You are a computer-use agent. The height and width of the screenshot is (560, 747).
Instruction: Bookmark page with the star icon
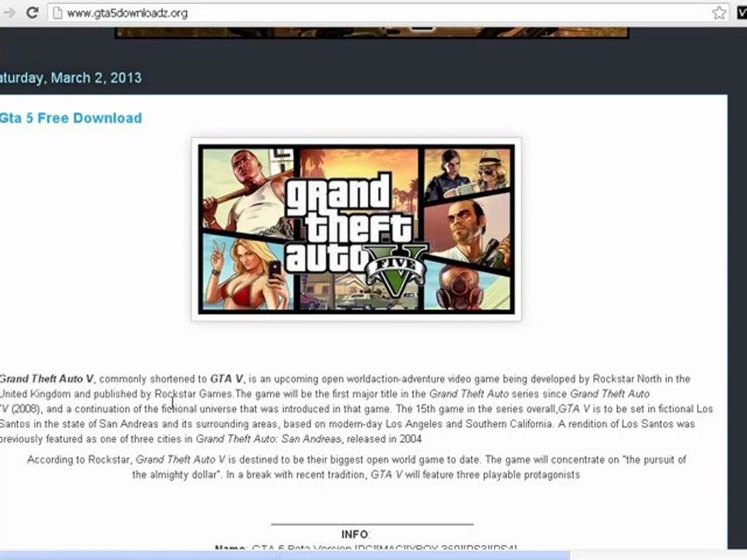tap(719, 13)
